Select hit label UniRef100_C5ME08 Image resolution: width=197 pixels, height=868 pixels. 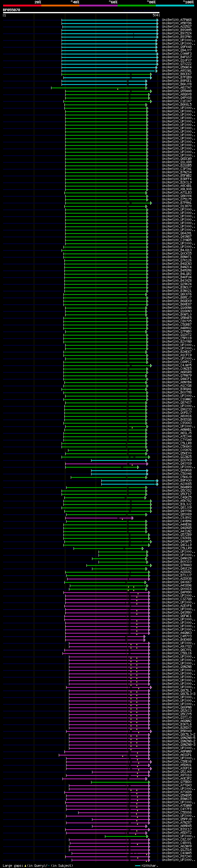tap(177, 761)
